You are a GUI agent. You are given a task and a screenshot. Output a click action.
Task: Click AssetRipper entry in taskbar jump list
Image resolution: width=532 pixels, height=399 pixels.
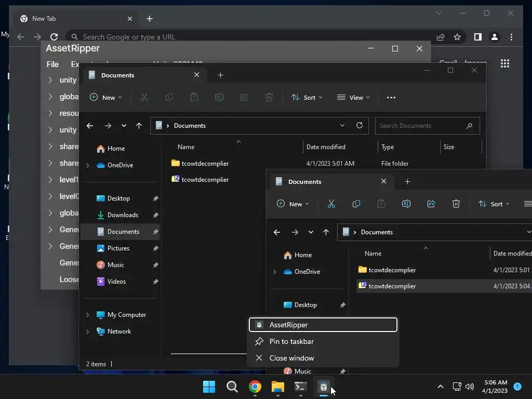pos(323,325)
